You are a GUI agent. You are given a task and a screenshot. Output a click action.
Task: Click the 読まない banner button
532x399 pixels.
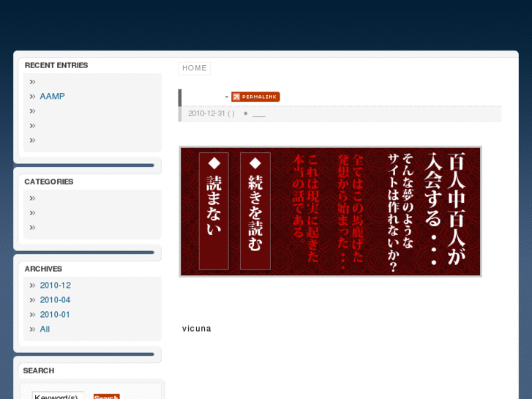tap(214, 211)
